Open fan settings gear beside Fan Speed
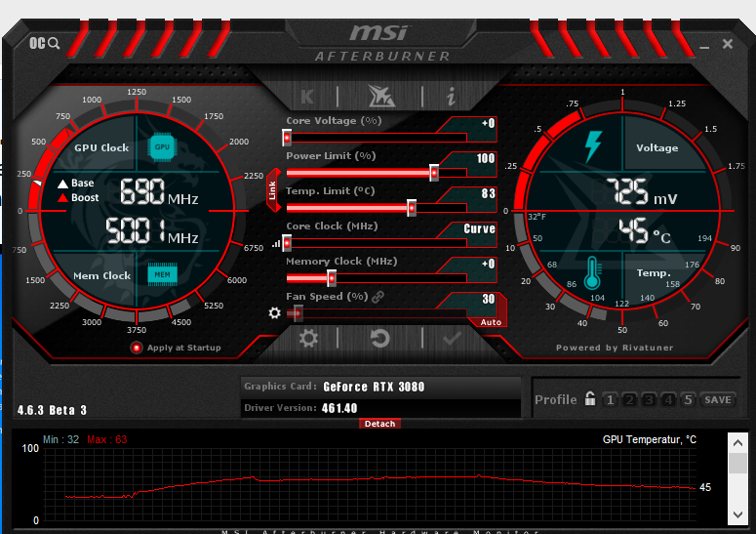Image resolution: width=756 pixels, height=534 pixels. coord(274,313)
